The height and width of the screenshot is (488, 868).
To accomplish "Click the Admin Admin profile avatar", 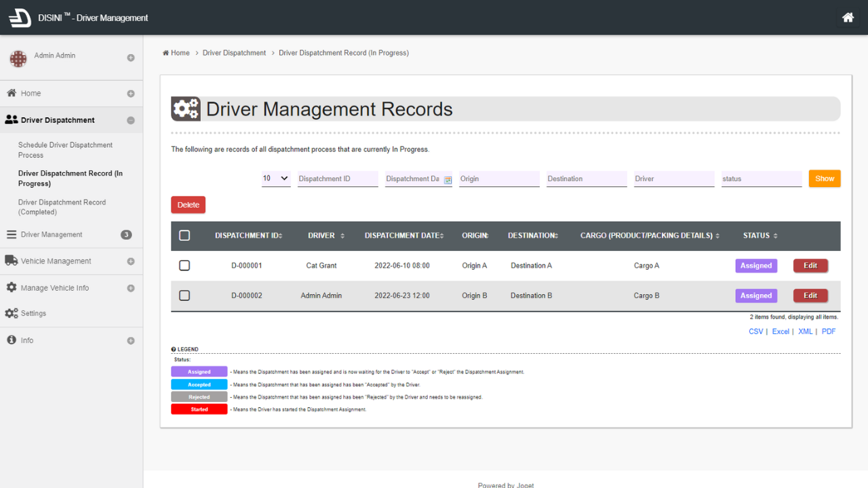I will pyautogui.click(x=18, y=59).
